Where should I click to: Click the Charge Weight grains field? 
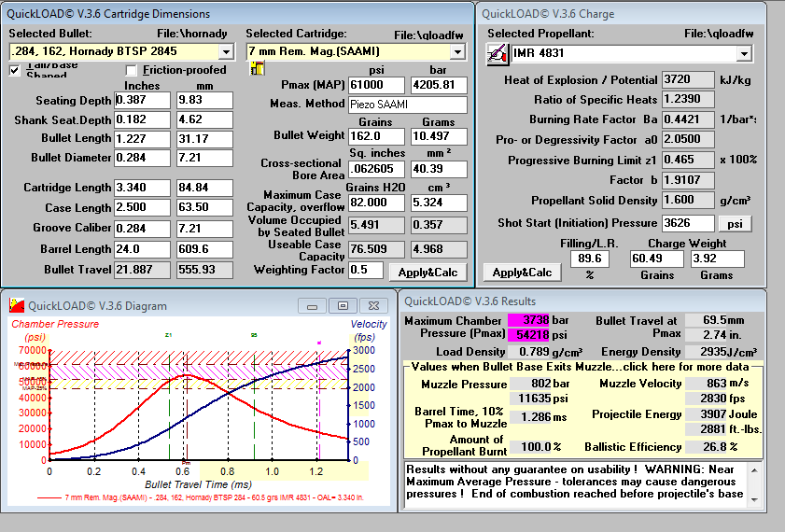(656, 259)
